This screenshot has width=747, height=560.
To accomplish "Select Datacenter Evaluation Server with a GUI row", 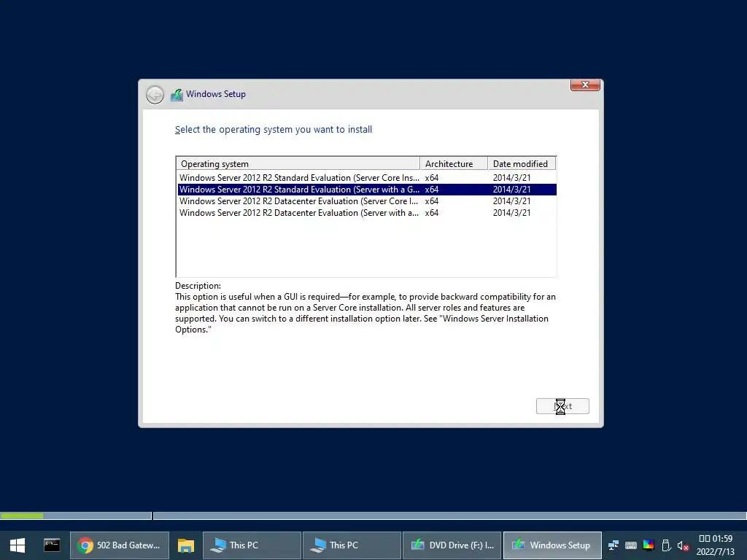I will coord(366,213).
